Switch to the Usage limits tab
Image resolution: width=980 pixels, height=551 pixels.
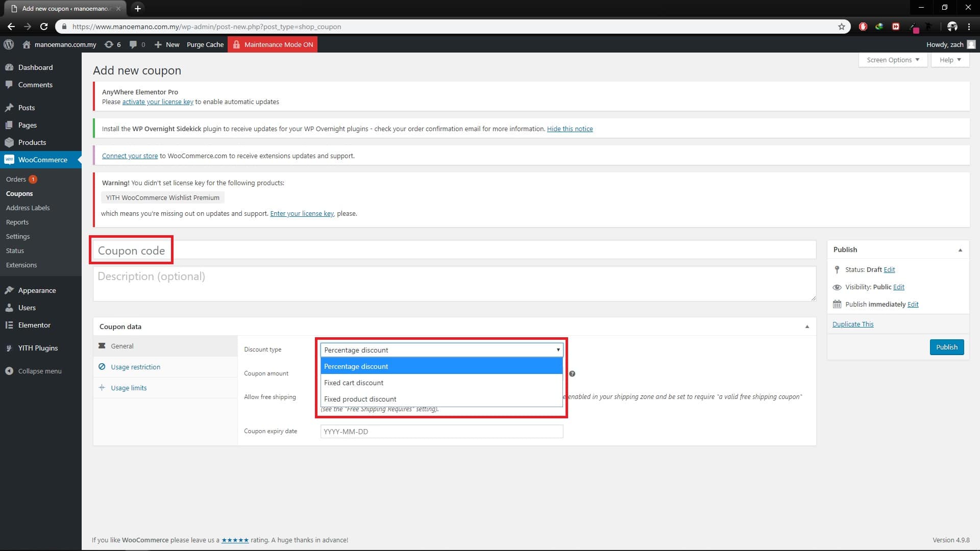165,388
